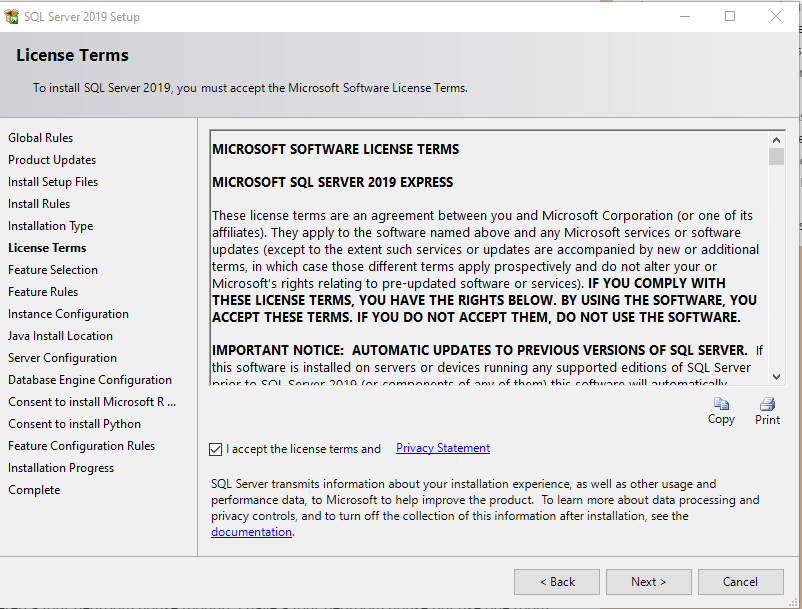Click the Back button

[557, 582]
